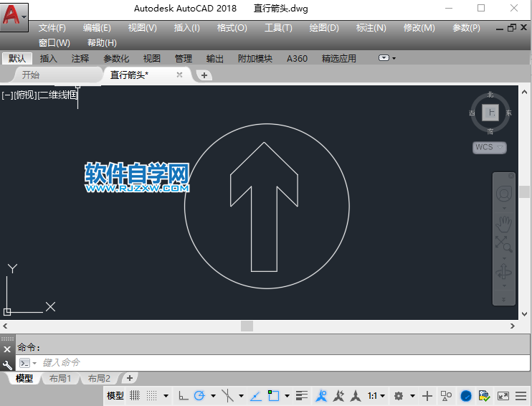Image resolution: width=532 pixels, height=406 pixels.
Task: Switch to the 参数化 ribbon tab
Action: 116,58
